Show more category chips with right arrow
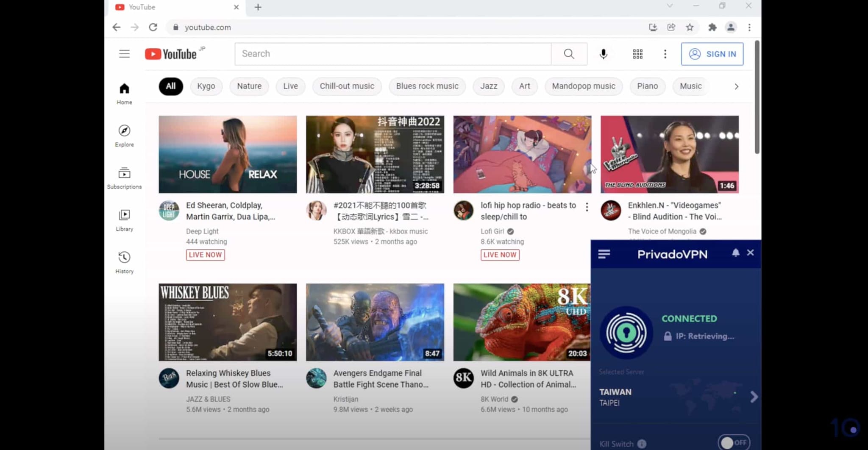This screenshot has height=450, width=868. click(736, 86)
